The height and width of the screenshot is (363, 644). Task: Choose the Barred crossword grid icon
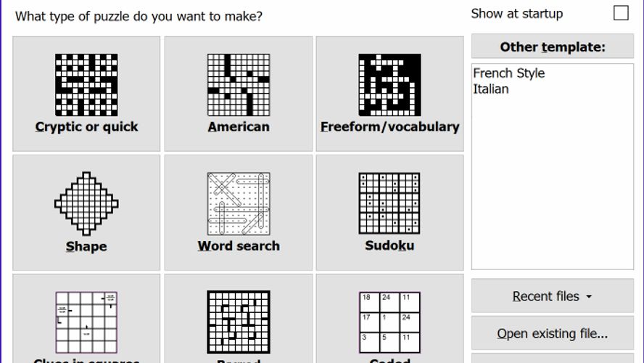(239, 322)
